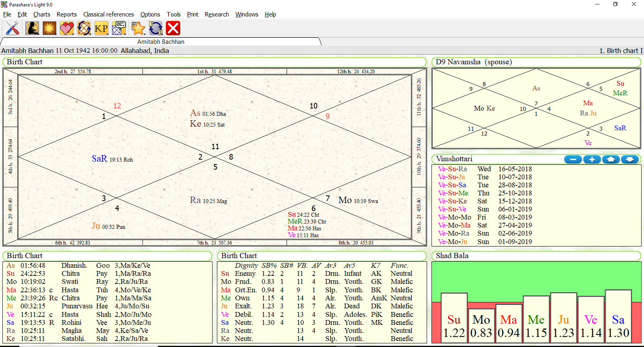Image resolution: width=644 pixels, height=347 pixels.
Task: Open the KP toolbar dropdown
Action: tap(107, 33)
